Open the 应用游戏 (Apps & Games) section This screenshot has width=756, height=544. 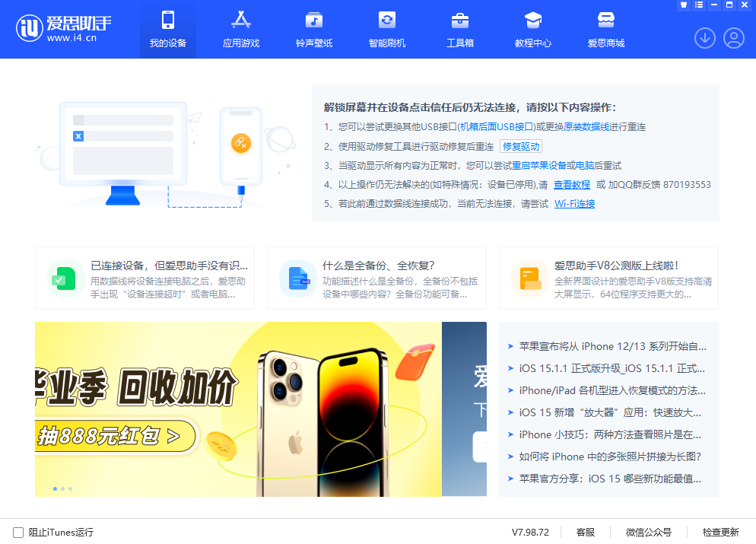(x=240, y=29)
